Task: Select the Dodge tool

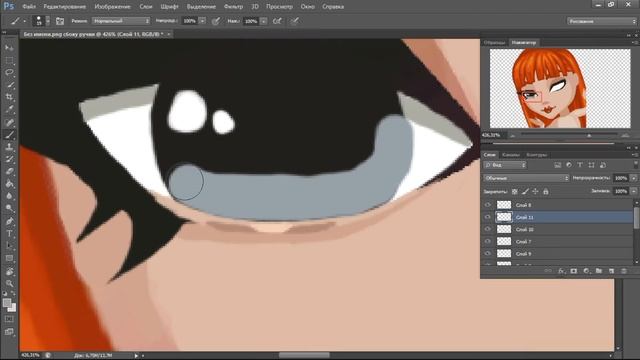Action: (x=9, y=208)
